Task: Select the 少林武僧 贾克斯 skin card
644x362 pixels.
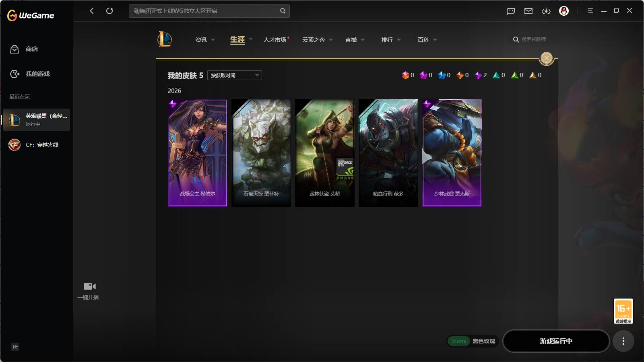Action: [x=452, y=153]
